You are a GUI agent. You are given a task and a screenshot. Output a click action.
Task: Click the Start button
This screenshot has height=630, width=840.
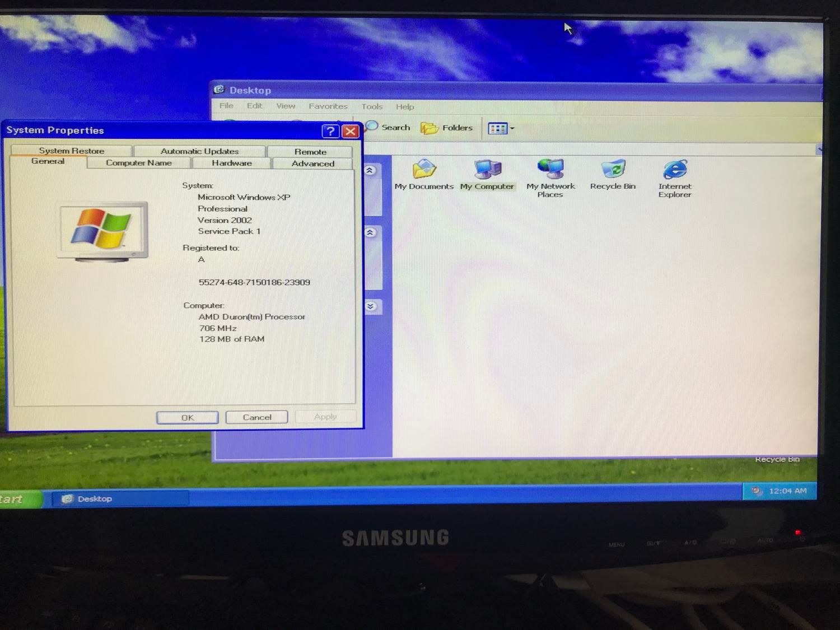click(20, 498)
